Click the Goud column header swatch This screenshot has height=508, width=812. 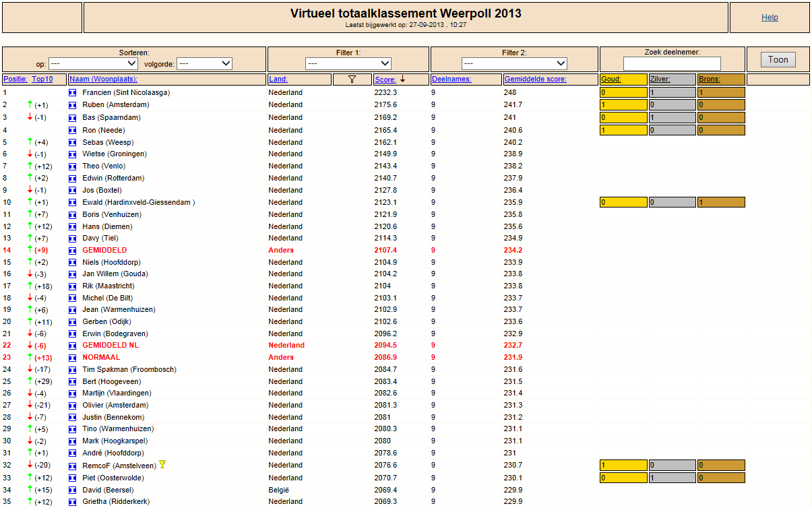click(623, 80)
